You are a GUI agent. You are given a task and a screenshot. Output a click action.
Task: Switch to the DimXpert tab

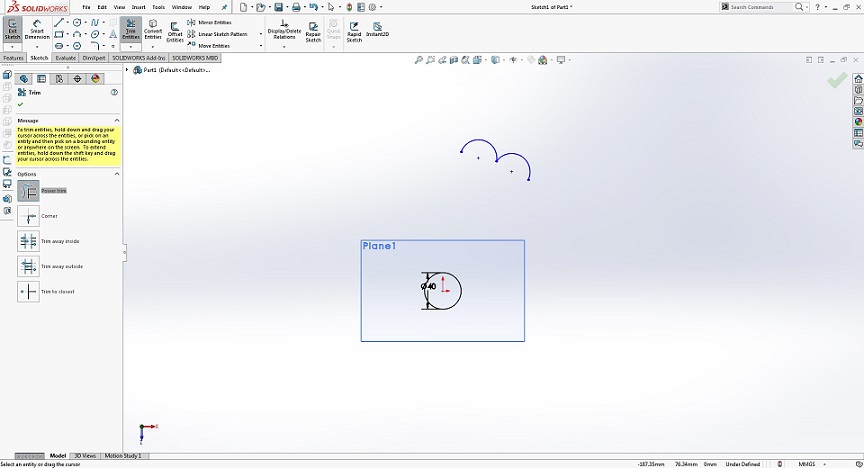[94, 58]
